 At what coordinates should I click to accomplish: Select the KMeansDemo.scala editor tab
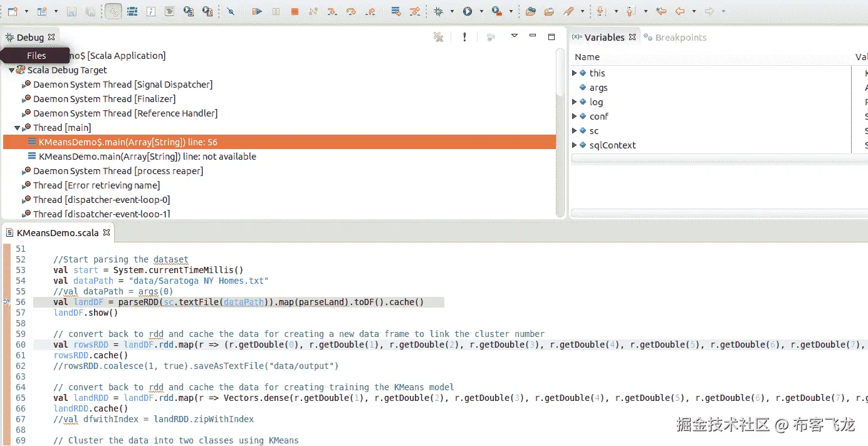coord(58,232)
